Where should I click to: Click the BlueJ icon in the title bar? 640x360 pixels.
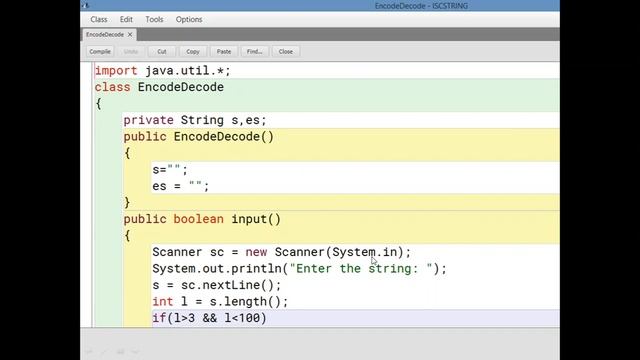(86, 5)
